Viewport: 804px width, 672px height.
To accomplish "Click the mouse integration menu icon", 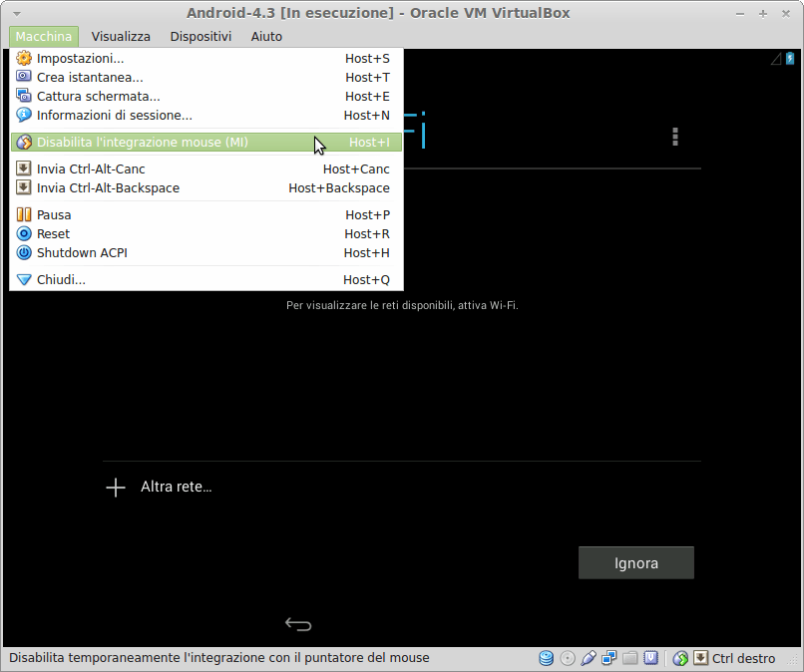I will [x=24, y=142].
